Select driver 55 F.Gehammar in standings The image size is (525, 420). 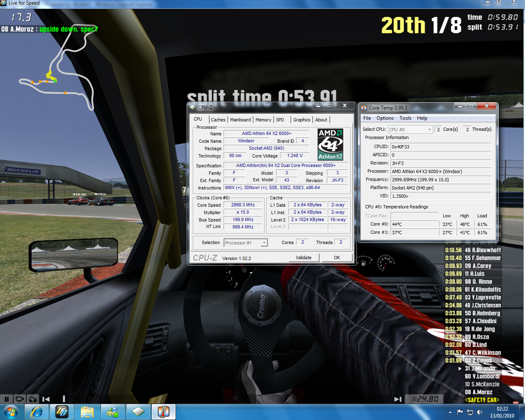point(483,258)
